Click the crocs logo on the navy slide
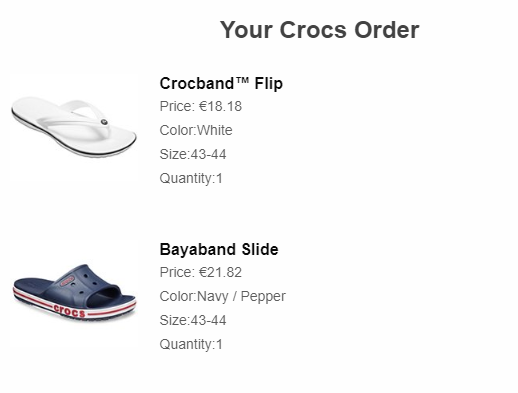Viewport: 518px width, 393px height. pos(69,311)
